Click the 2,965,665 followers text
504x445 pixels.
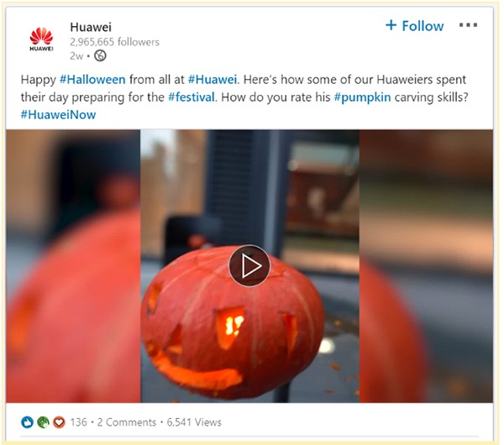pyautogui.click(x=114, y=42)
